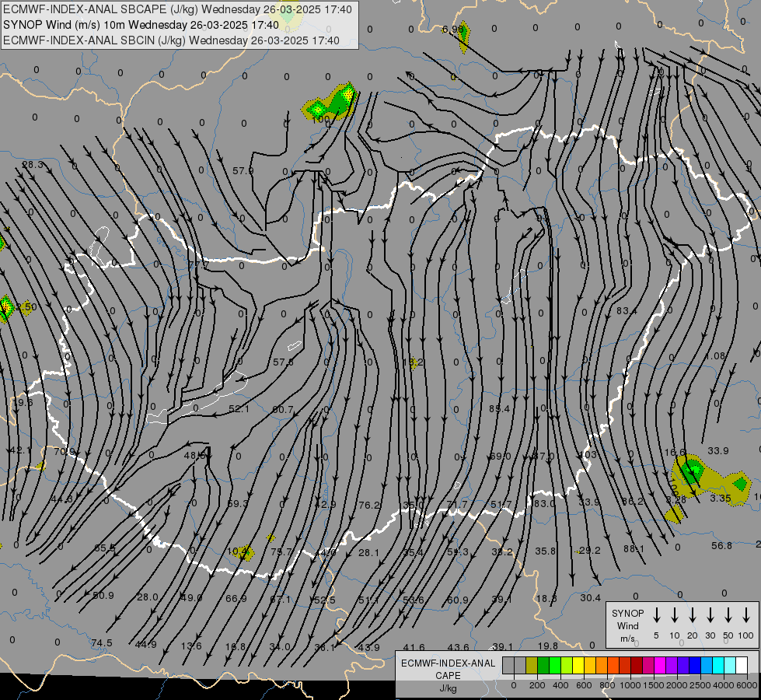Select the olive CAPE legend swatch

(532, 666)
